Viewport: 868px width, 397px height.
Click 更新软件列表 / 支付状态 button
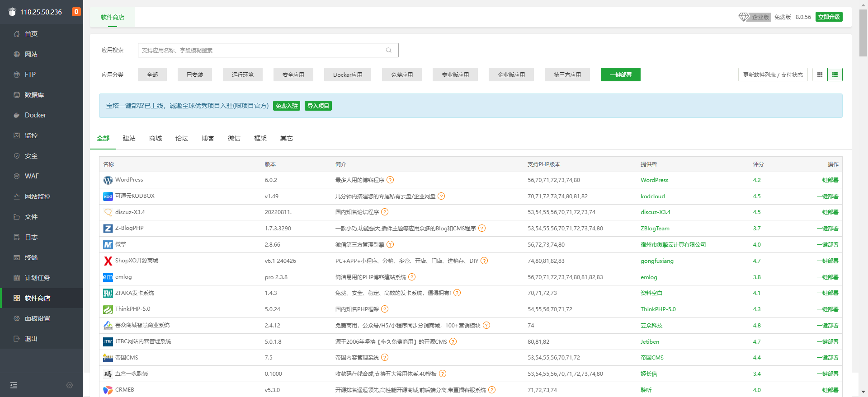[773, 75]
